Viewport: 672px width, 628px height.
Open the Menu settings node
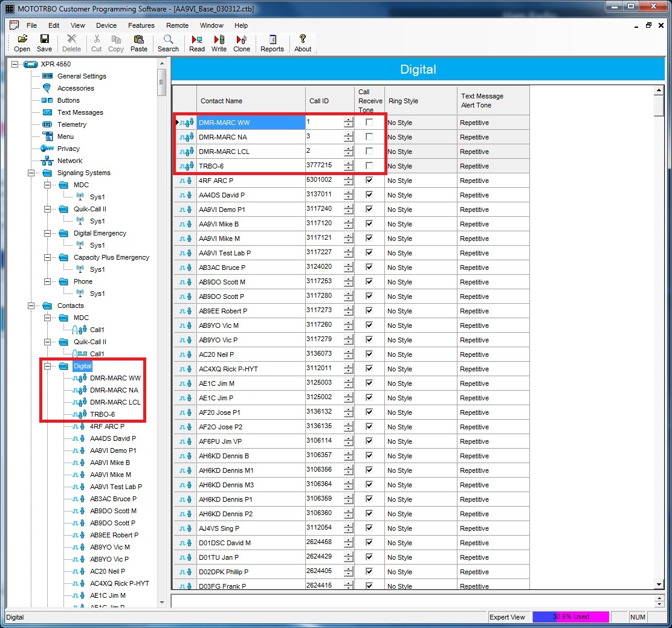click(65, 136)
